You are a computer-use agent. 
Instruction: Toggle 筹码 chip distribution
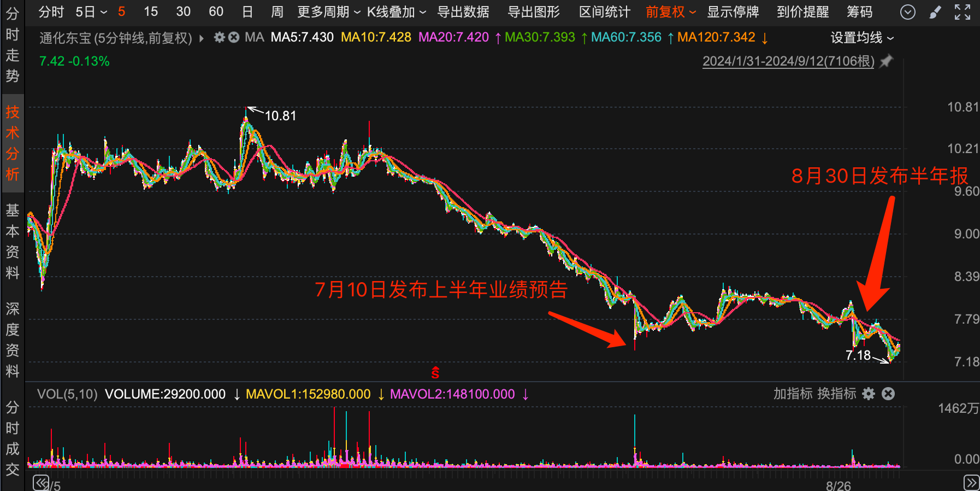coord(860,11)
